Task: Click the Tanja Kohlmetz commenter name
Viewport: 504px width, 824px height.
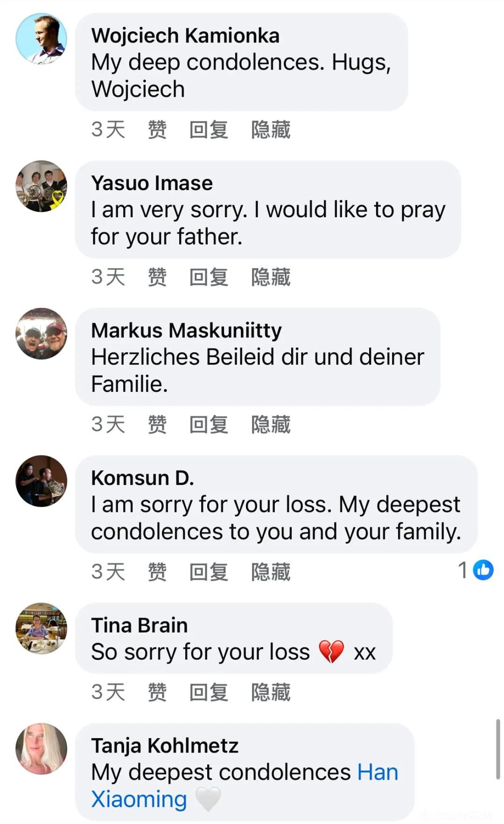Action: (x=165, y=746)
